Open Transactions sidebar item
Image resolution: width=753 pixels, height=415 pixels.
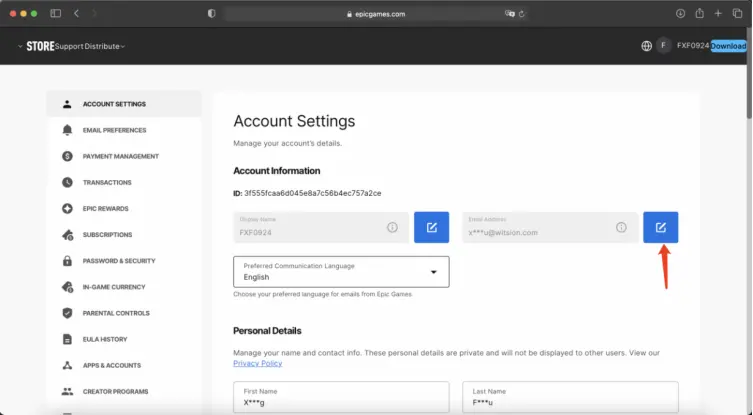click(124, 182)
